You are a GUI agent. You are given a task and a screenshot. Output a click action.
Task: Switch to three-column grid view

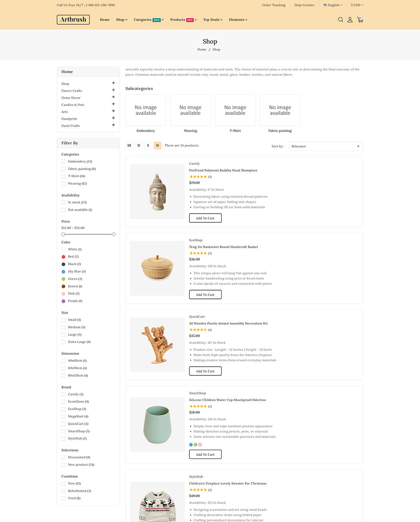click(139, 146)
